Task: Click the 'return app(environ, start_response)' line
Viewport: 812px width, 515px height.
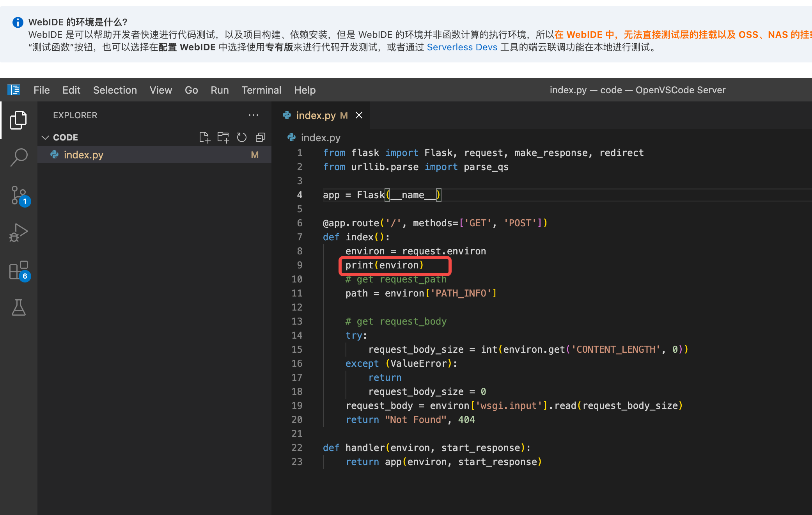Action: pyautogui.click(x=444, y=462)
